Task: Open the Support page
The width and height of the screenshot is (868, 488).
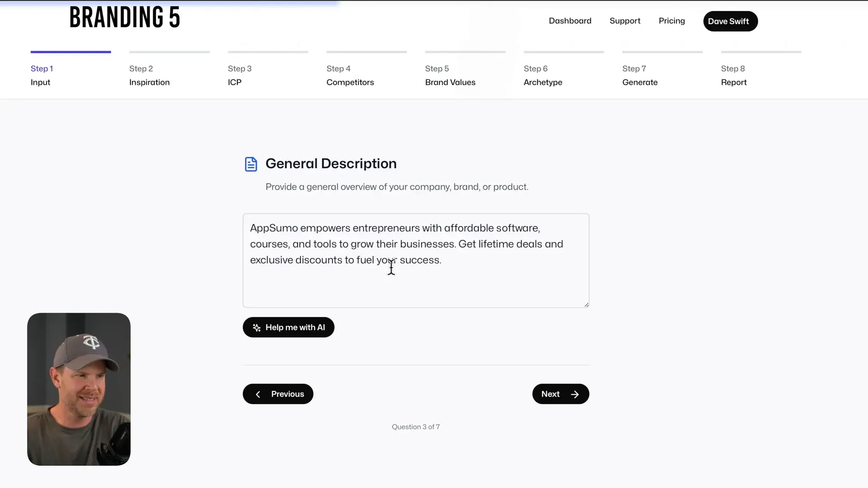Action: tap(625, 21)
